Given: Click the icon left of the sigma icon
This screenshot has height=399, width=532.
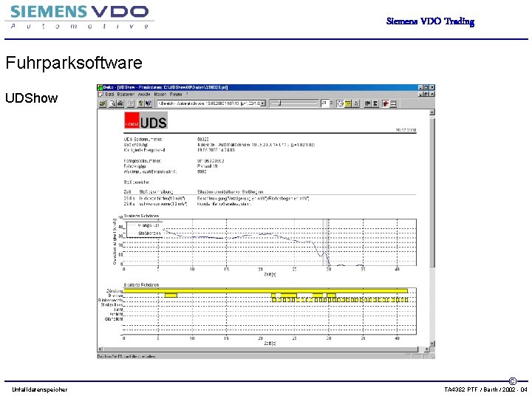Looking at the screenshot, I should 367,103.
